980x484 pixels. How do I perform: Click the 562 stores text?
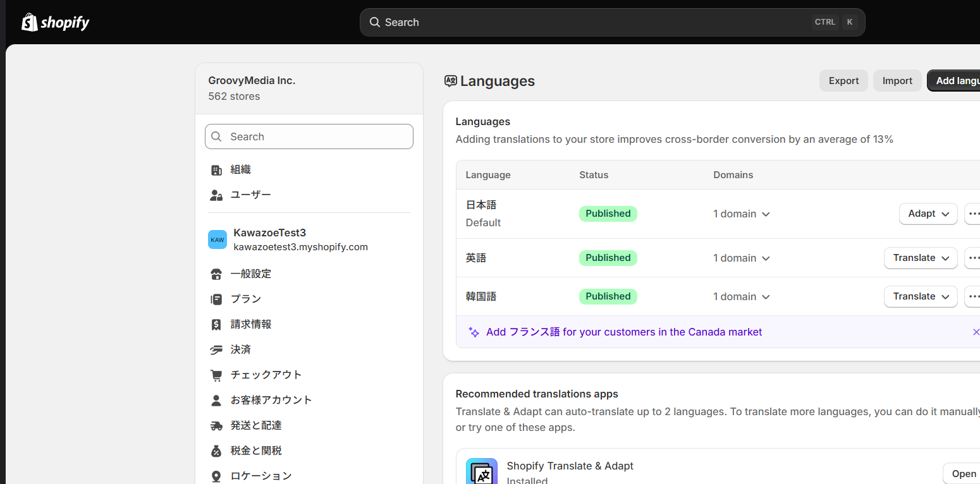pos(234,97)
